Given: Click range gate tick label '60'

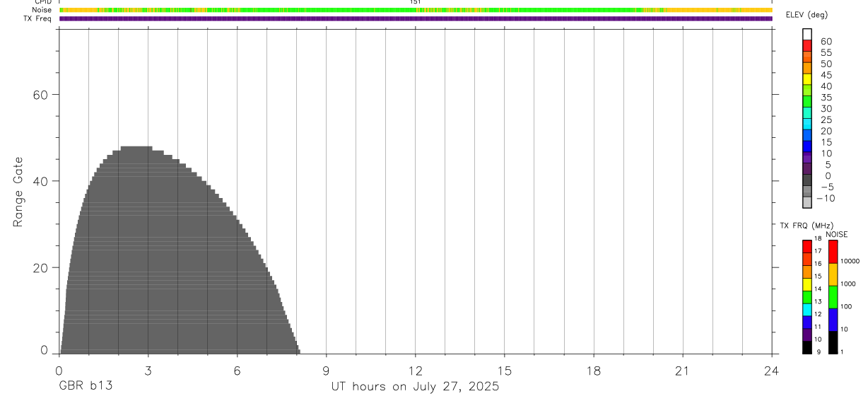Looking at the screenshot, I should click(40, 95).
